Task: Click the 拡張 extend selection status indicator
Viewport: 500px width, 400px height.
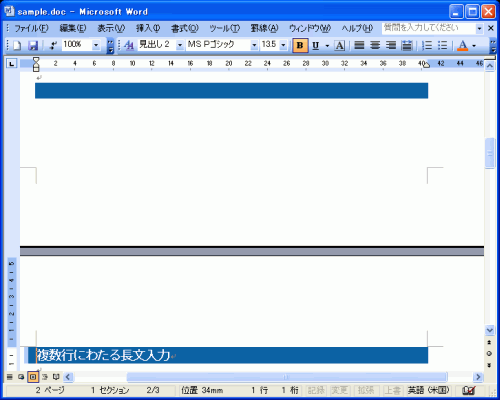Action: [x=366, y=390]
